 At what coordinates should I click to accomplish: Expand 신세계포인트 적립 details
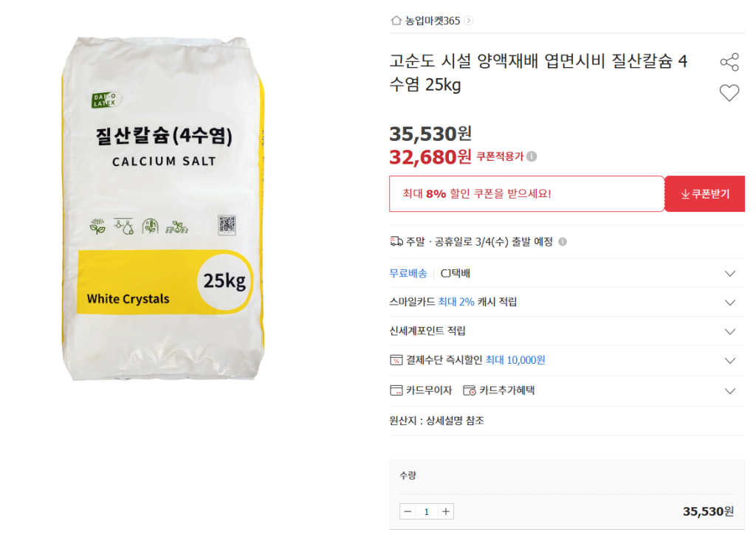pyautogui.click(x=730, y=331)
